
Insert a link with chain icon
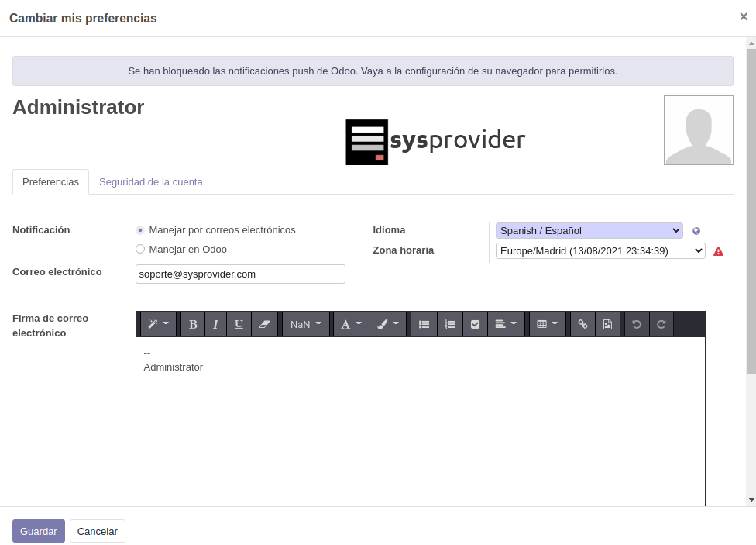(582, 324)
